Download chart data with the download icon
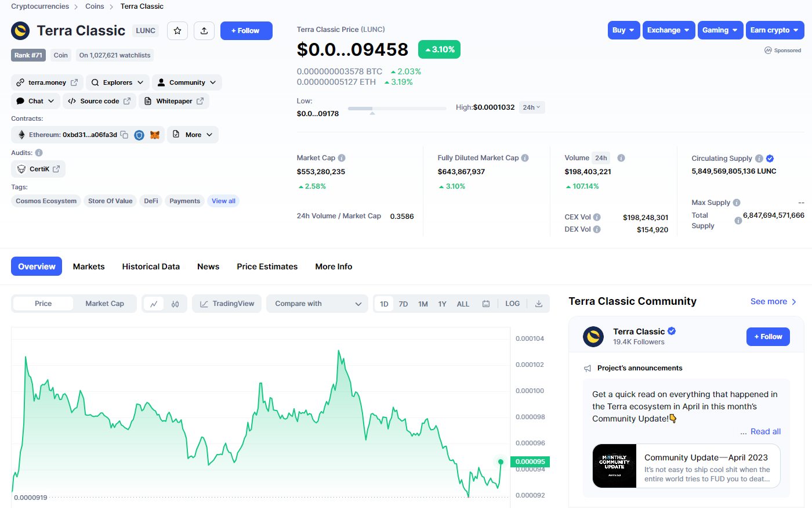This screenshot has height=508, width=812. (x=539, y=304)
